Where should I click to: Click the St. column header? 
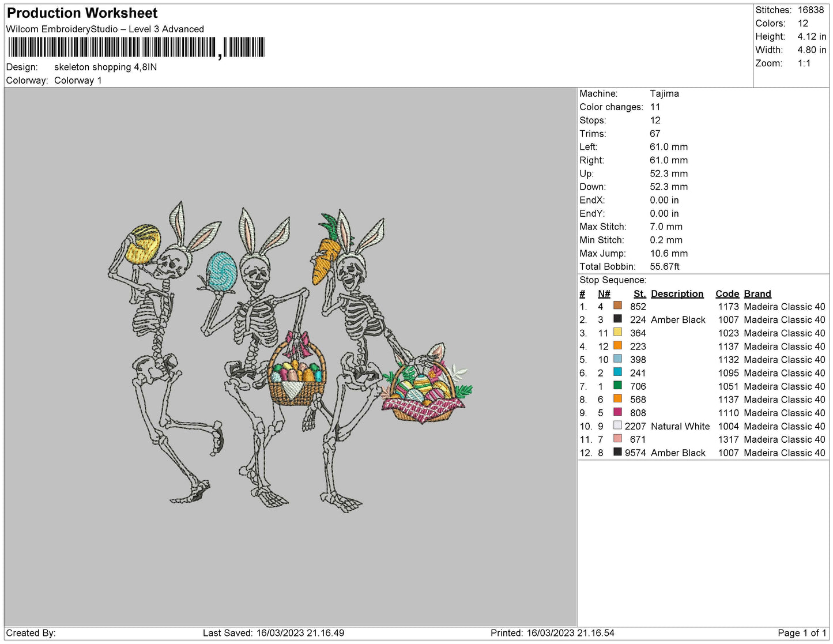tap(639, 293)
